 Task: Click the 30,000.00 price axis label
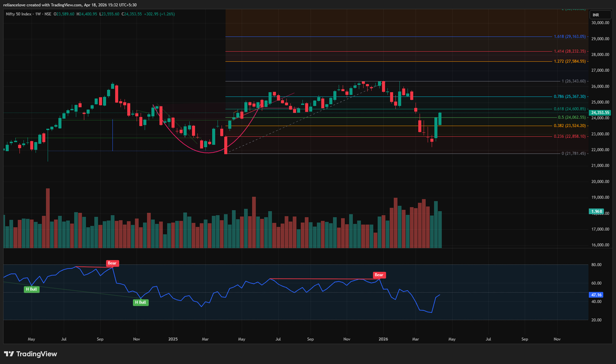pyautogui.click(x=600, y=23)
